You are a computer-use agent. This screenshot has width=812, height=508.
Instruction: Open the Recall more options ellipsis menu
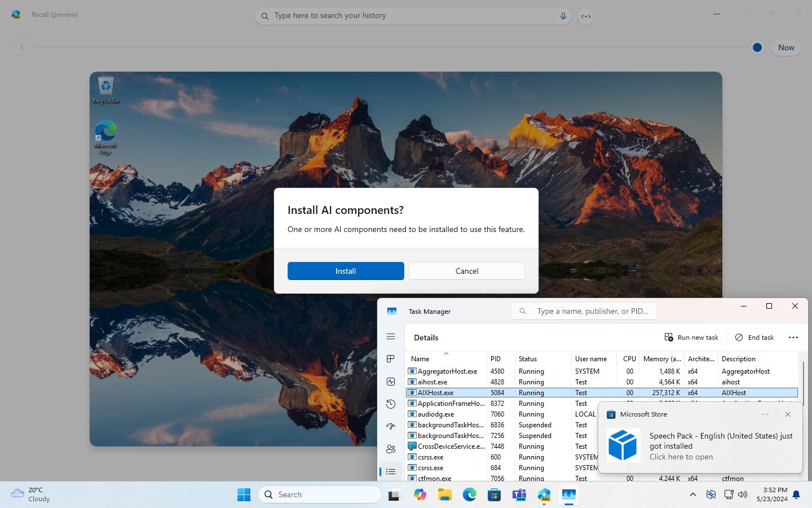717,14
